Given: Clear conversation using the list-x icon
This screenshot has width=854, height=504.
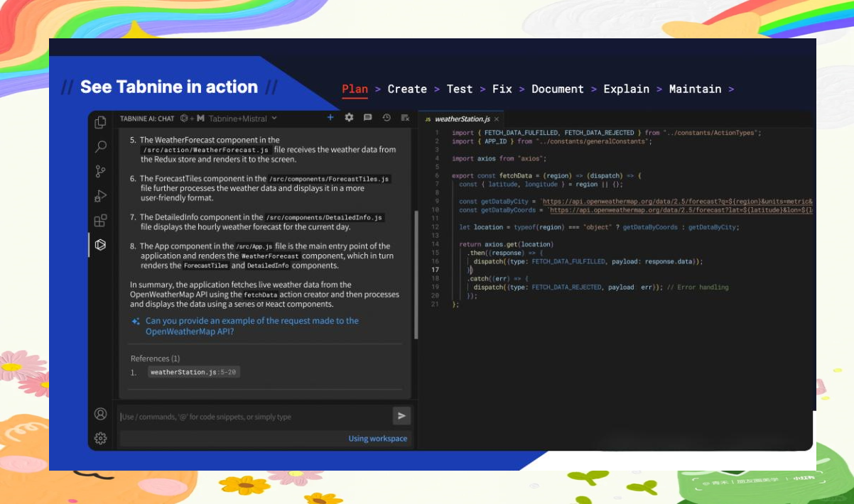Looking at the screenshot, I should pyautogui.click(x=404, y=118).
